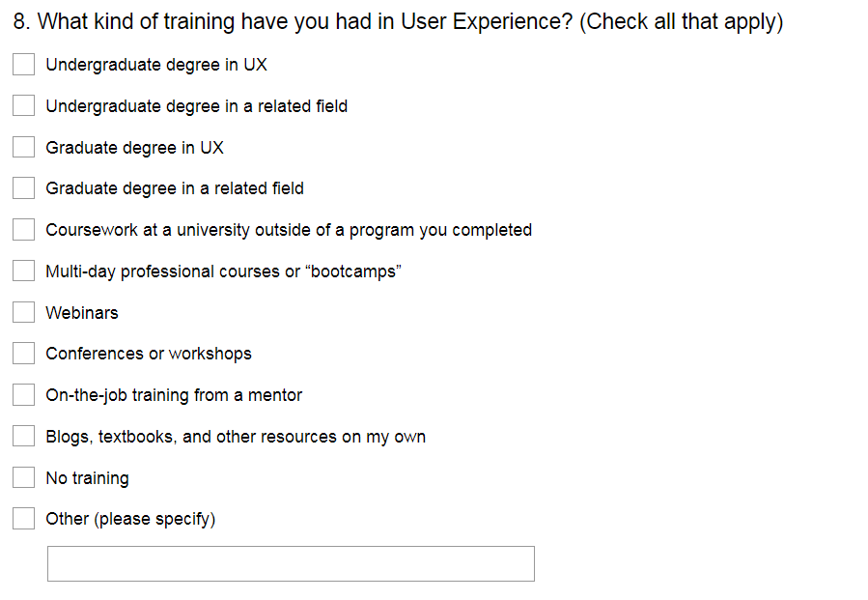The width and height of the screenshot is (868, 600).
Task: Tick Undergraduate degree in a related field
Action: tap(24, 106)
